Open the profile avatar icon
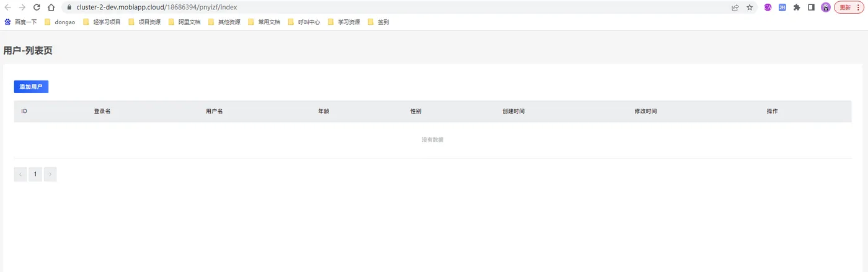The width and height of the screenshot is (868, 272). click(x=826, y=7)
